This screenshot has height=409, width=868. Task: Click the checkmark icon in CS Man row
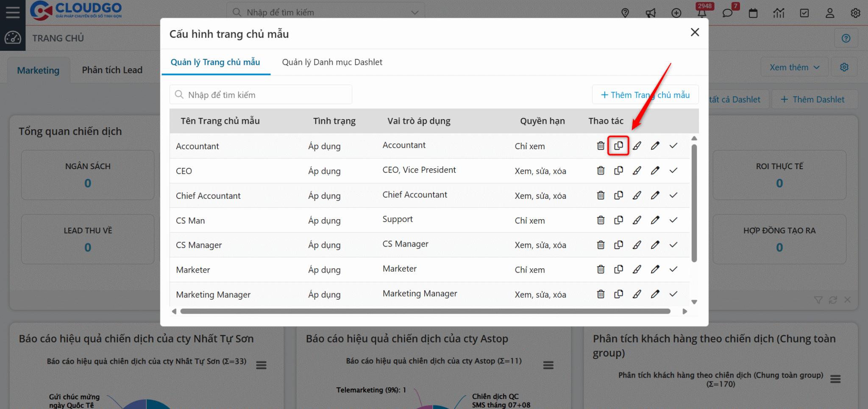[673, 220]
